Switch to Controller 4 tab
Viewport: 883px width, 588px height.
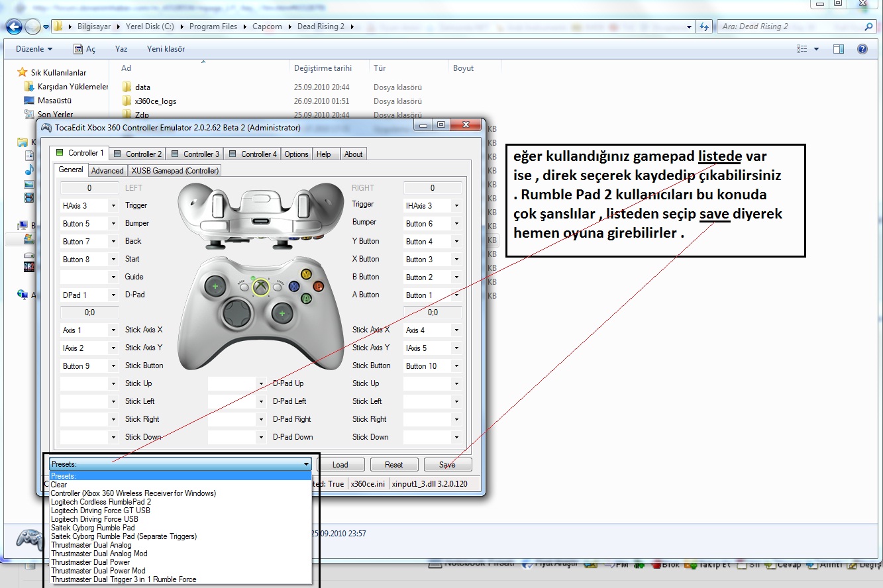click(252, 154)
